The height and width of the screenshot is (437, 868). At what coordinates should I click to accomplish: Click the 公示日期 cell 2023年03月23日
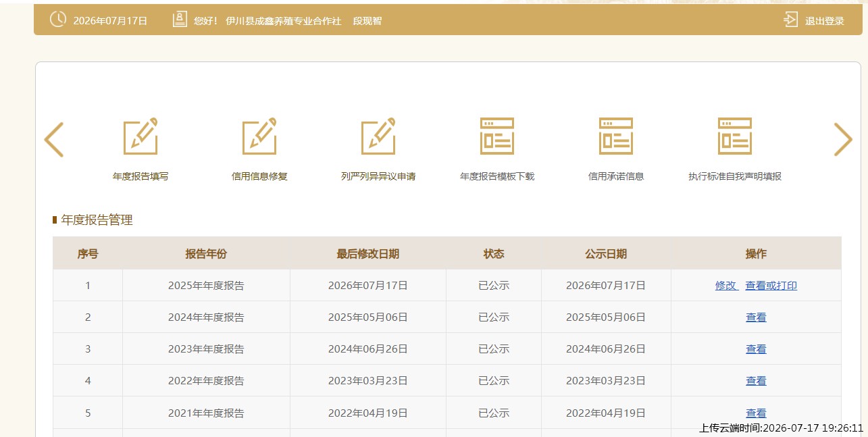click(606, 381)
